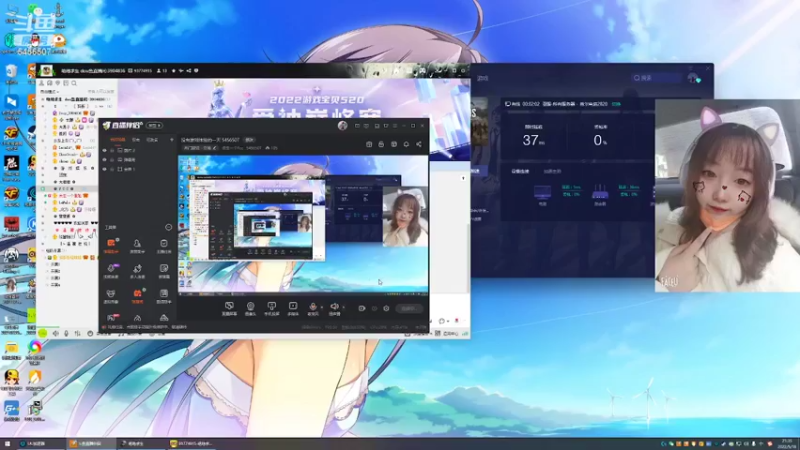The width and height of the screenshot is (800, 450).
Task: Add multimedia source from bottom toolbar
Action: tap(293, 308)
